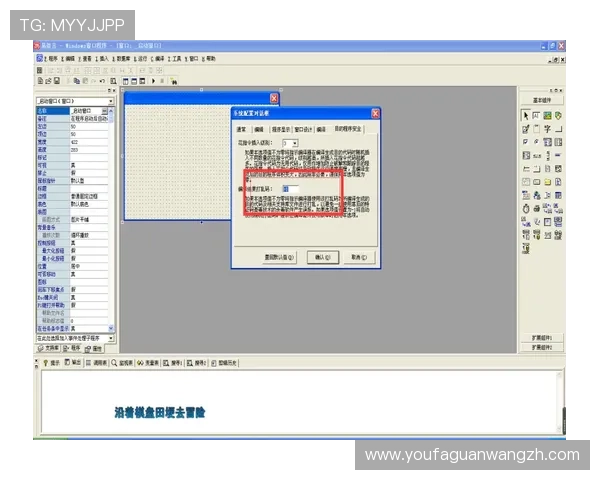The width and height of the screenshot is (600, 480).
Task: Click the Undo arrow toolbar icon
Action: pos(102,81)
